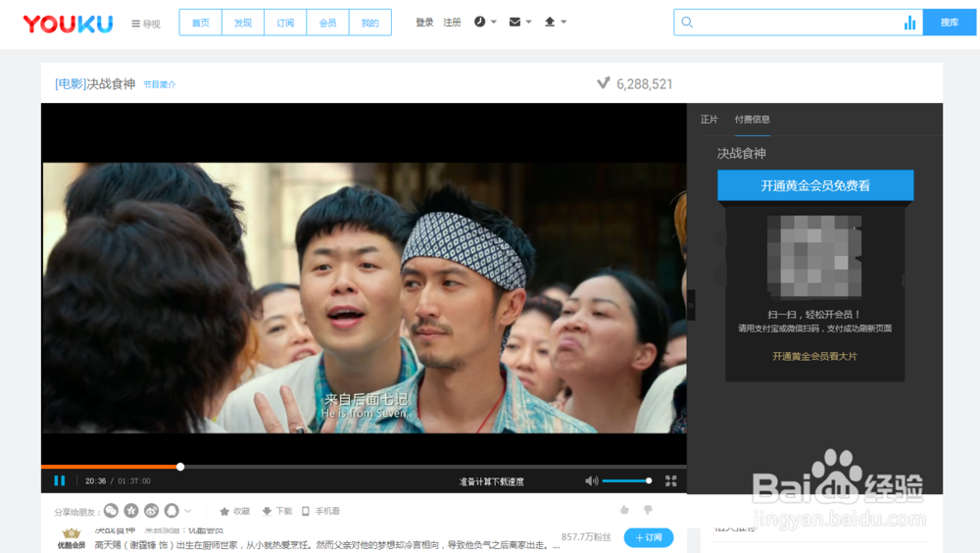The width and height of the screenshot is (980, 553).
Task: Click 开通黄金会员免费看 button
Action: click(815, 185)
